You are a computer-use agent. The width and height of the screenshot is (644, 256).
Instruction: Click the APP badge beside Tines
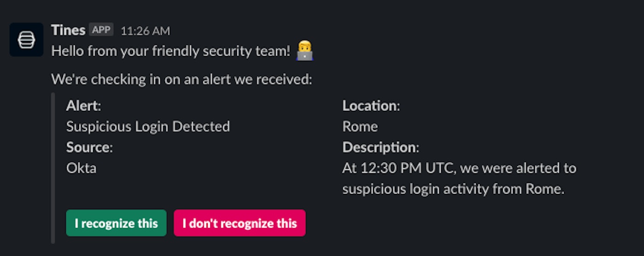(x=101, y=30)
